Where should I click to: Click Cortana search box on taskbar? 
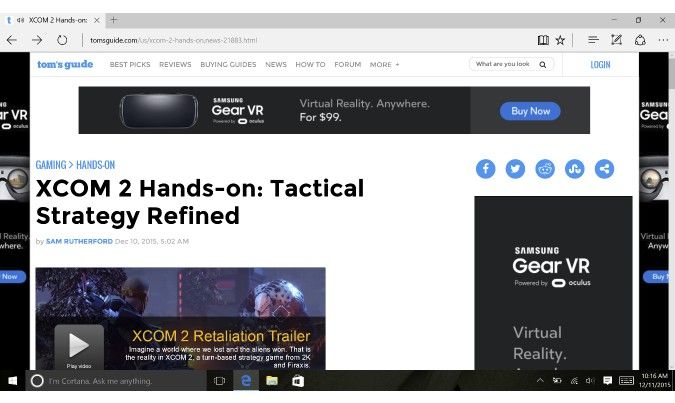tap(116, 381)
